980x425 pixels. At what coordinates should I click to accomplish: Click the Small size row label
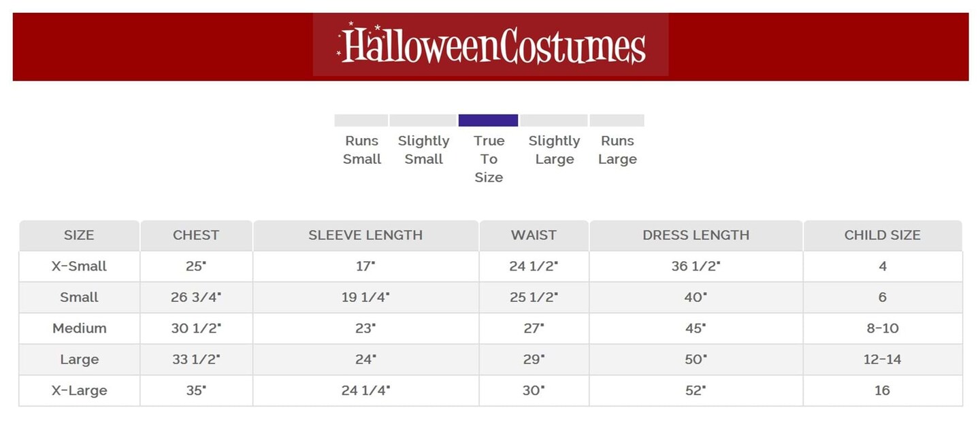click(79, 297)
